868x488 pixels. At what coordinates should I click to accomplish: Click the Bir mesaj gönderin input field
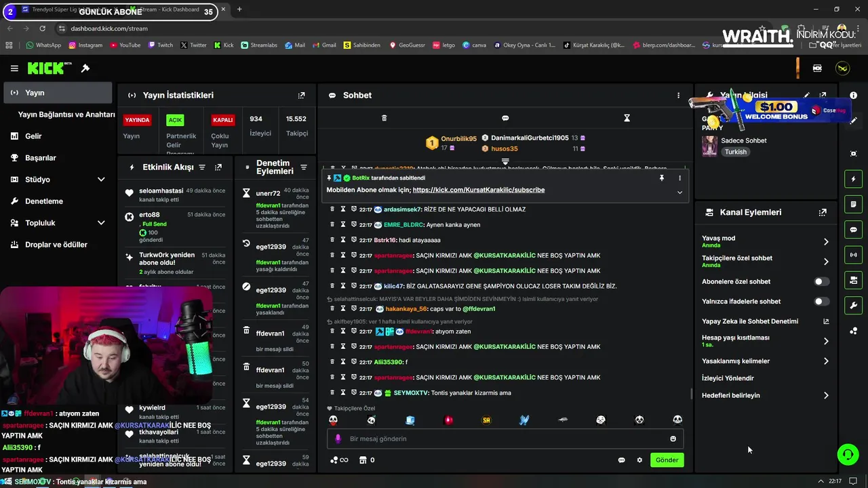[505, 439]
